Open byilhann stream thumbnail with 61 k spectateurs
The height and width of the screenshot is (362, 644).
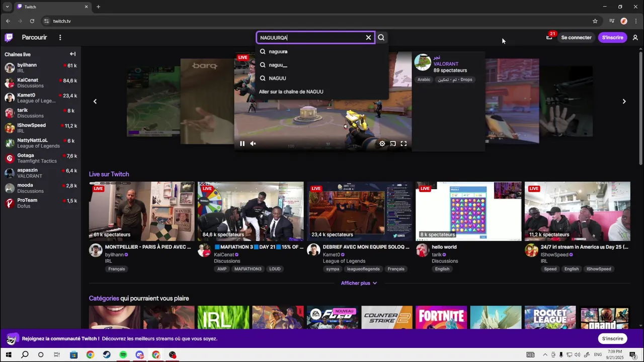[x=142, y=211]
